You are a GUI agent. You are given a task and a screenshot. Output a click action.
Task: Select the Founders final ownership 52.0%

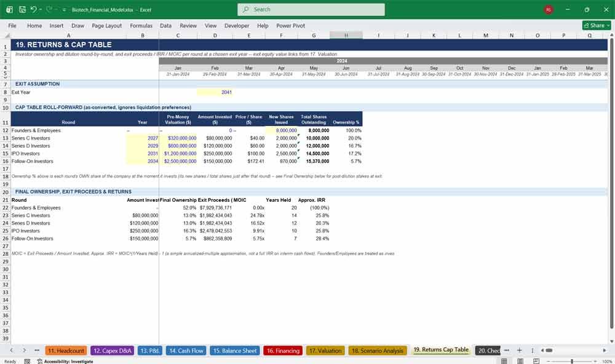[x=178, y=208]
